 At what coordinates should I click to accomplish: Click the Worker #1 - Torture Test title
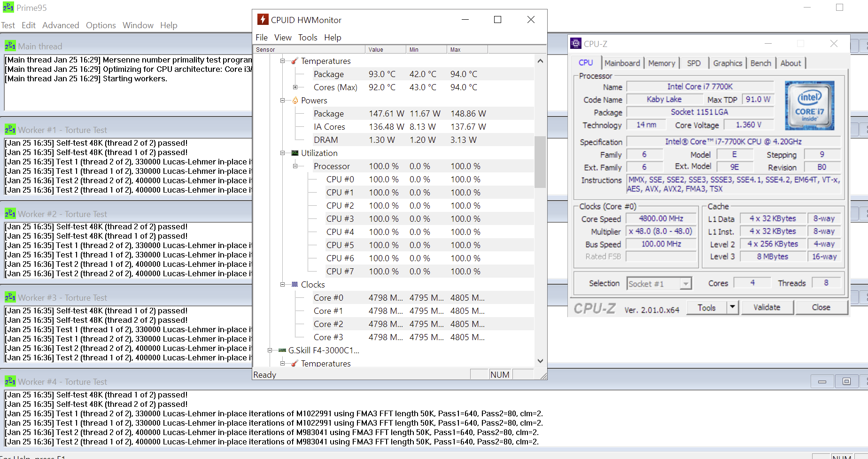point(62,130)
